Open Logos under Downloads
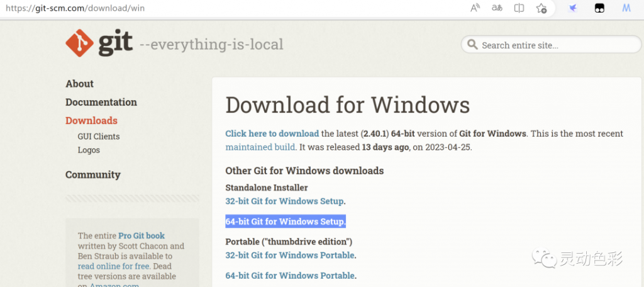The width and height of the screenshot is (644, 287). point(89,150)
